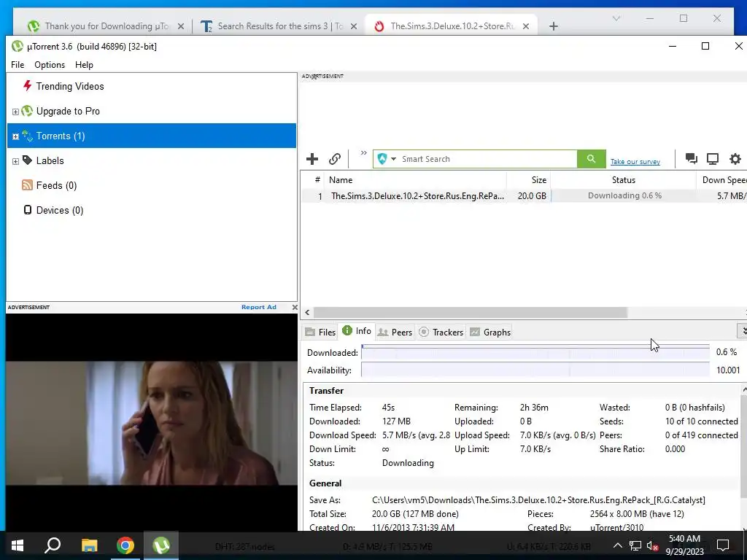The image size is (747, 560).
Task: Expand the Torrents (1) tree node
Action: [x=15, y=136]
